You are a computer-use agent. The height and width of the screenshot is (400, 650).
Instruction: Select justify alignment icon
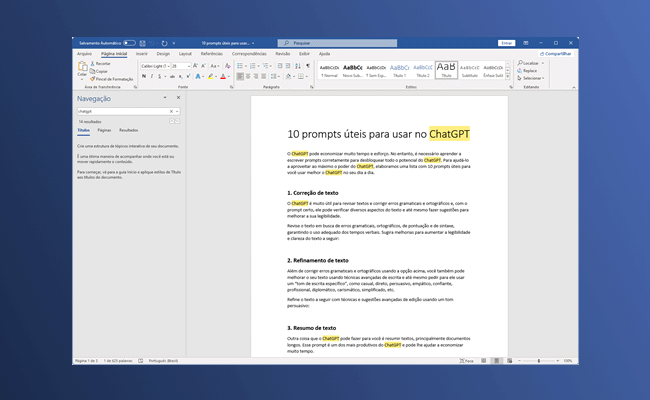264,76
